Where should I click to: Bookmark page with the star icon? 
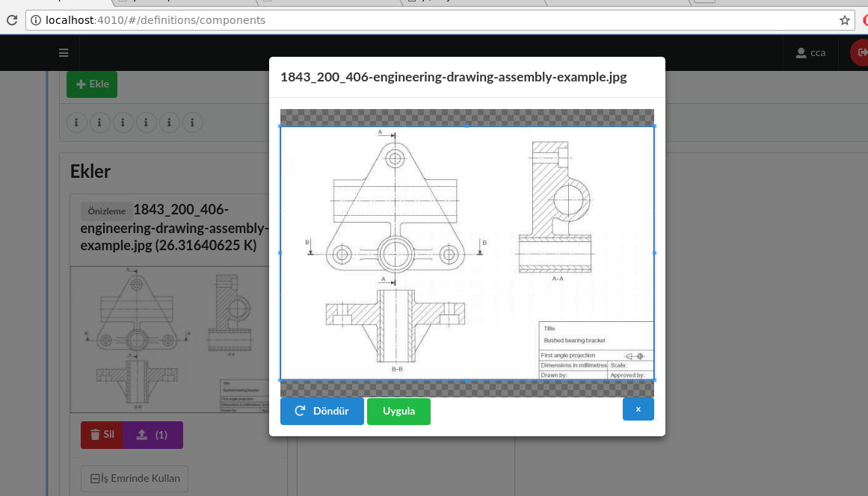(x=845, y=20)
